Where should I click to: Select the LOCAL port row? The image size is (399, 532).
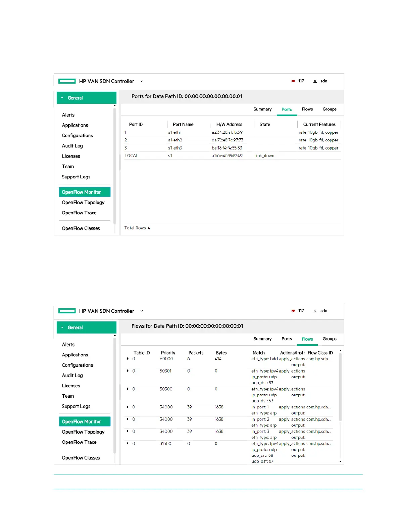point(232,156)
